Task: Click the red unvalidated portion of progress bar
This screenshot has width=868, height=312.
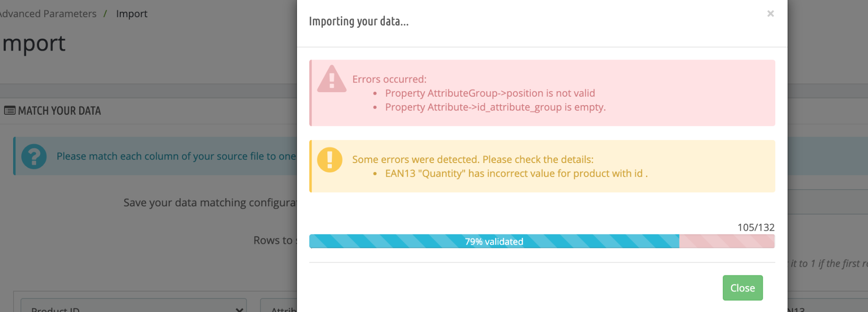Action: (x=726, y=242)
